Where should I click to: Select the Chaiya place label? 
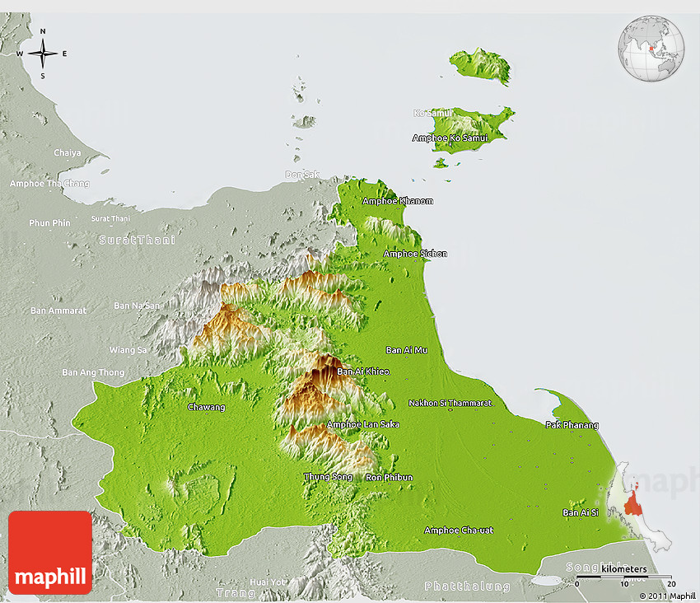click(x=68, y=152)
